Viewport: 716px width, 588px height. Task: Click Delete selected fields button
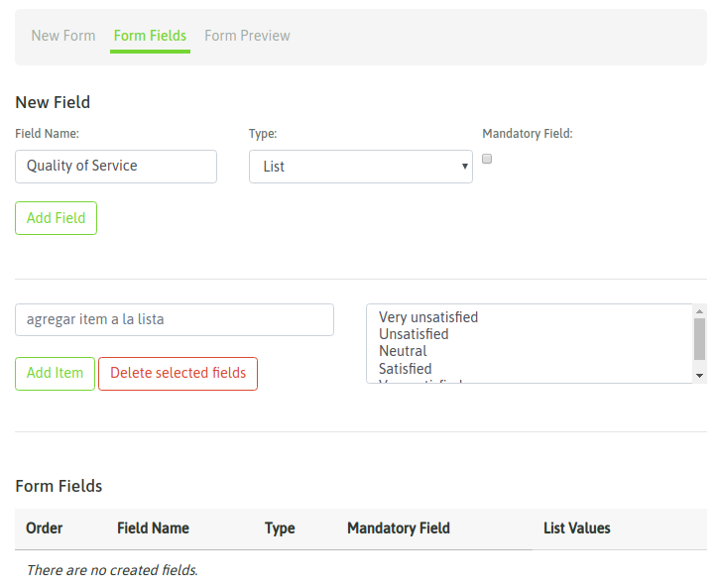178,374
